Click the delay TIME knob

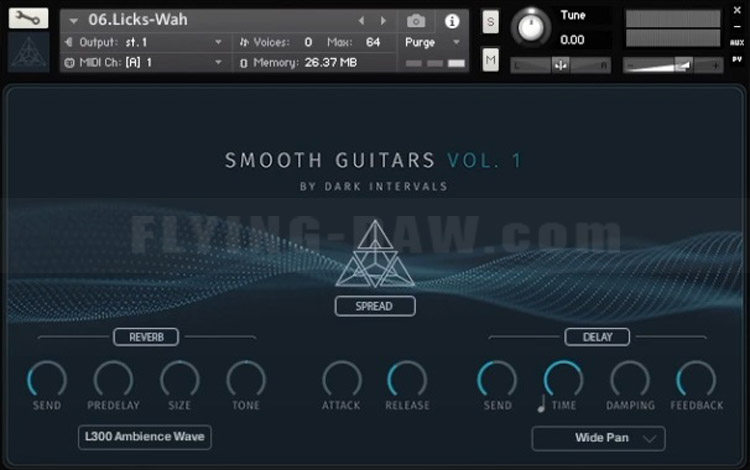563,380
